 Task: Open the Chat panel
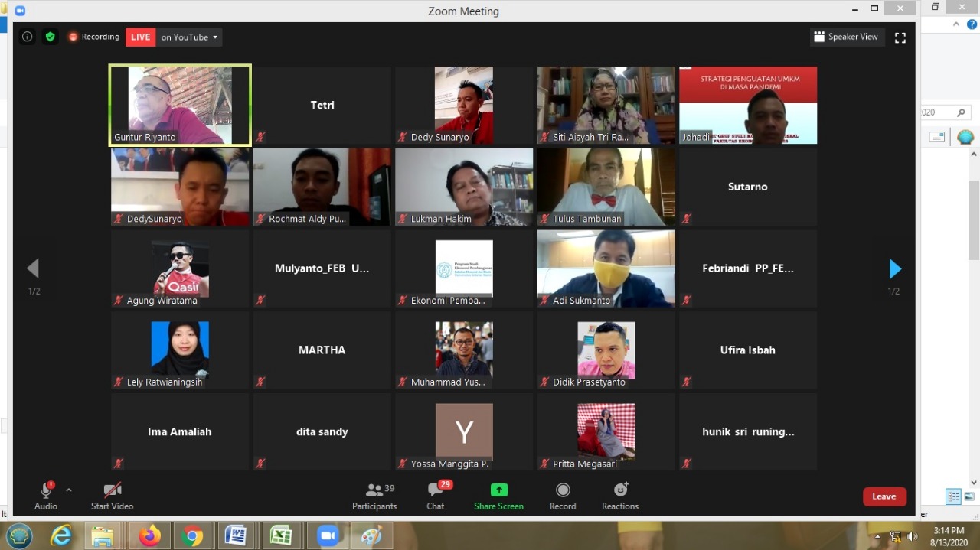[x=436, y=496]
